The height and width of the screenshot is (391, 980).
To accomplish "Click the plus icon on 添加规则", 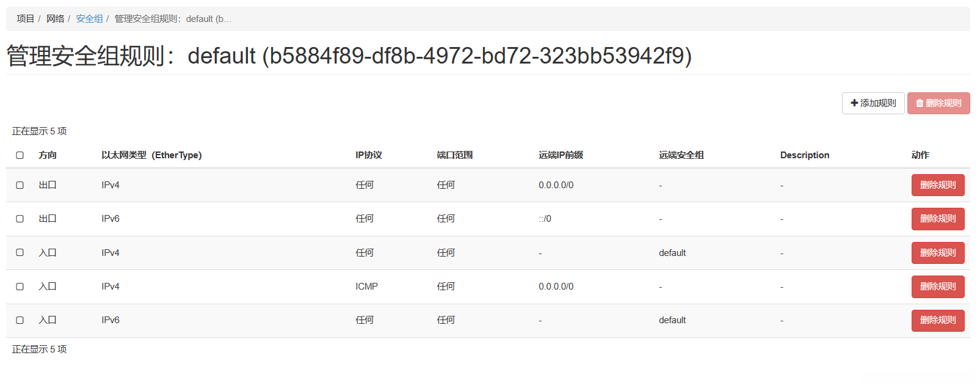I will [854, 103].
